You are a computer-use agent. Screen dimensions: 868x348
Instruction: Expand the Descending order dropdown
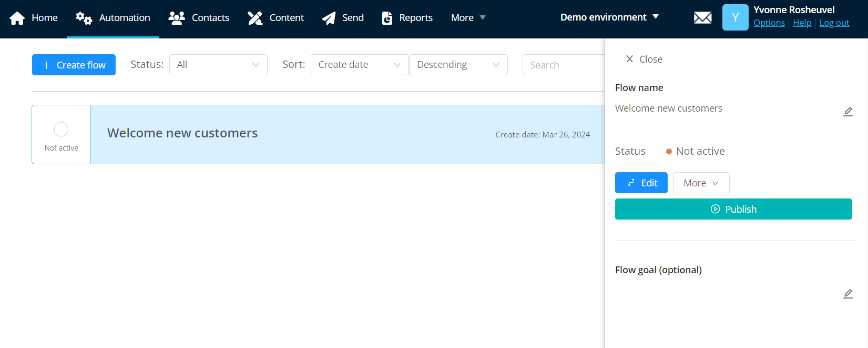click(x=458, y=65)
